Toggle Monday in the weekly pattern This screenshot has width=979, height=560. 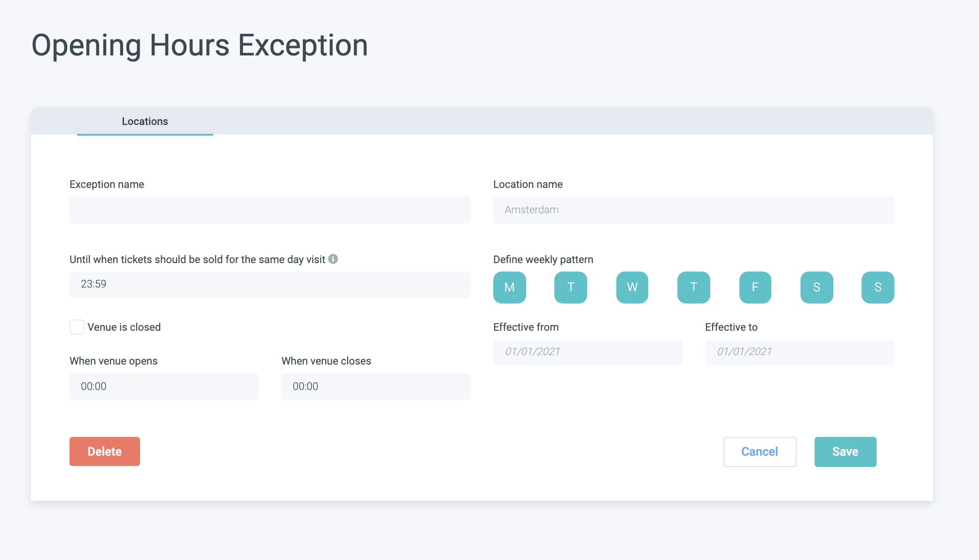point(509,287)
